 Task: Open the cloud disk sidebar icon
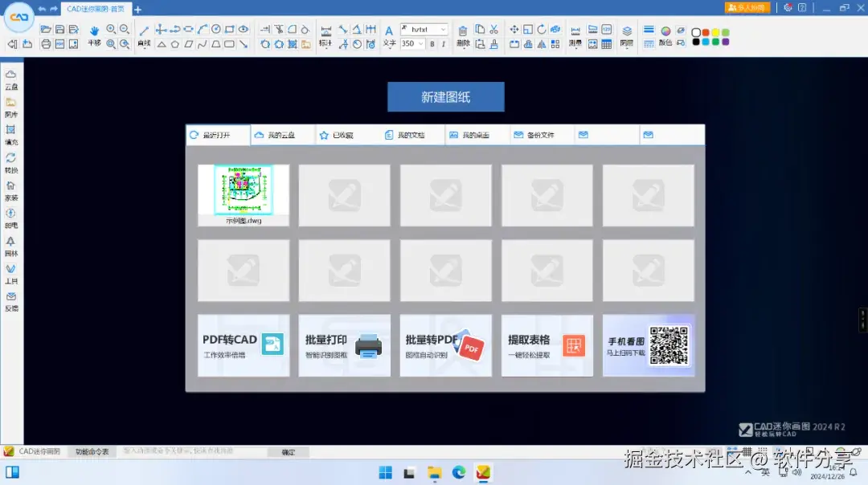pyautogui.click(x=11, y=79)
